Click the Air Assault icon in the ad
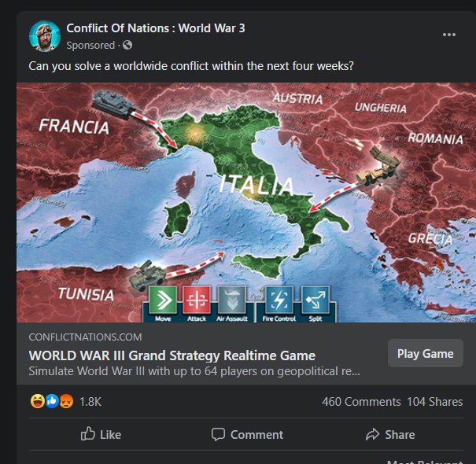The height and width of the screenshot is (464, 476). 232,300
